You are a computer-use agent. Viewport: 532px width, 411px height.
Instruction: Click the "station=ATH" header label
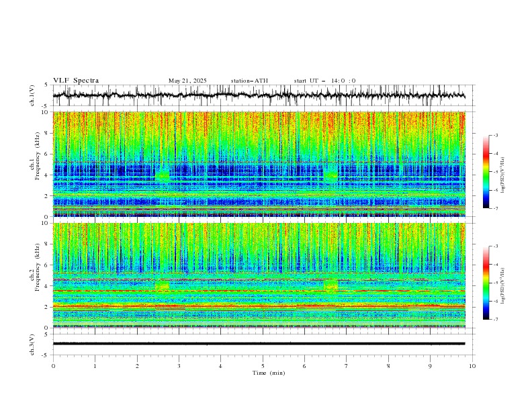tap(249, 81)
